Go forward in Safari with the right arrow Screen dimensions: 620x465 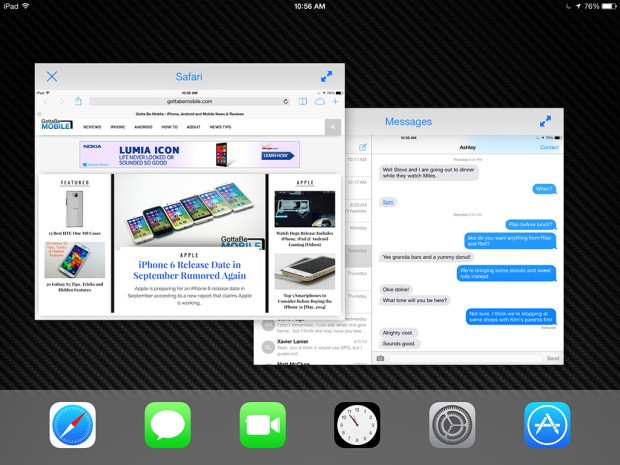[x=62, y=102]
